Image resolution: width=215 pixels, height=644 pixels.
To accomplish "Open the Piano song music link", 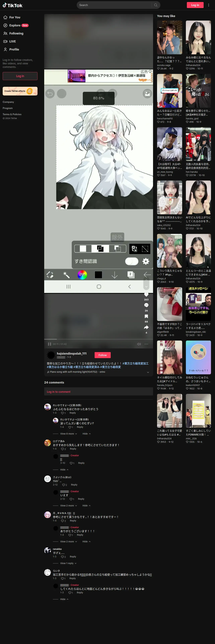I will 76,372.
